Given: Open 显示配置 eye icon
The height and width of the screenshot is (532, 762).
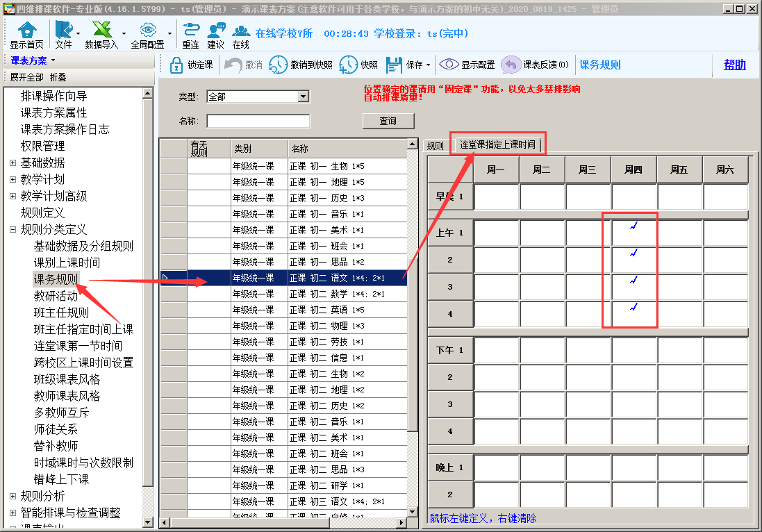Looking at the screenshot, I should (x=449, y=65).
